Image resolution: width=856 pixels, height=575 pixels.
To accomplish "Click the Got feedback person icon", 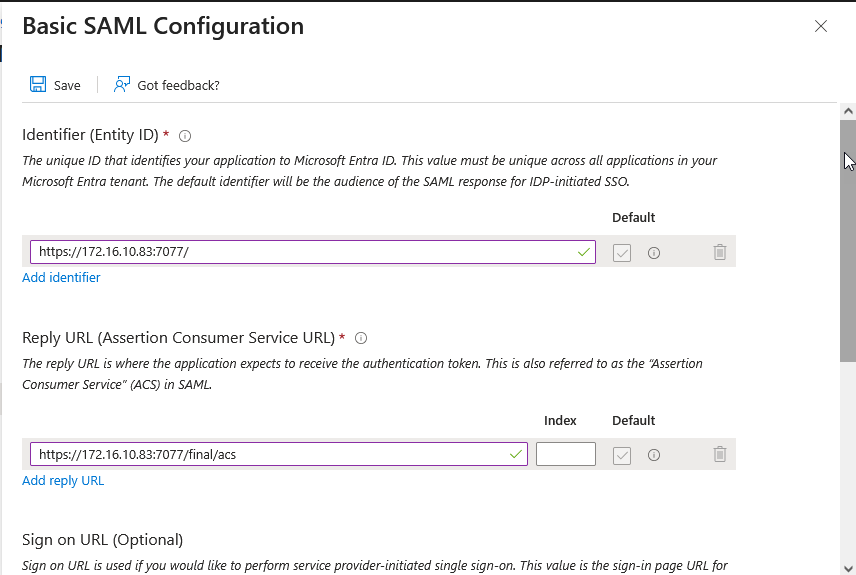I will tap(122, 85).
